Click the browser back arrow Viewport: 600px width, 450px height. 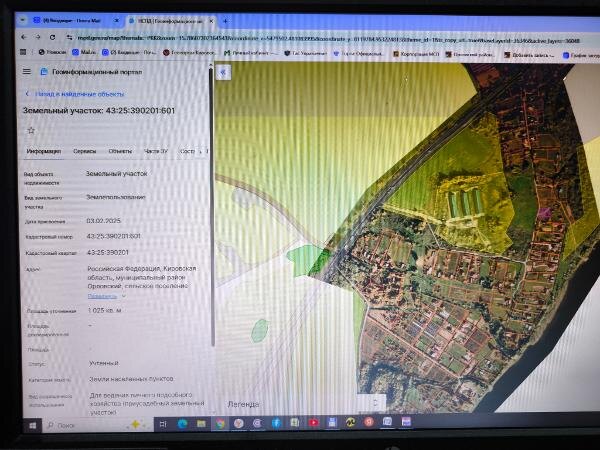coord(24,37)
